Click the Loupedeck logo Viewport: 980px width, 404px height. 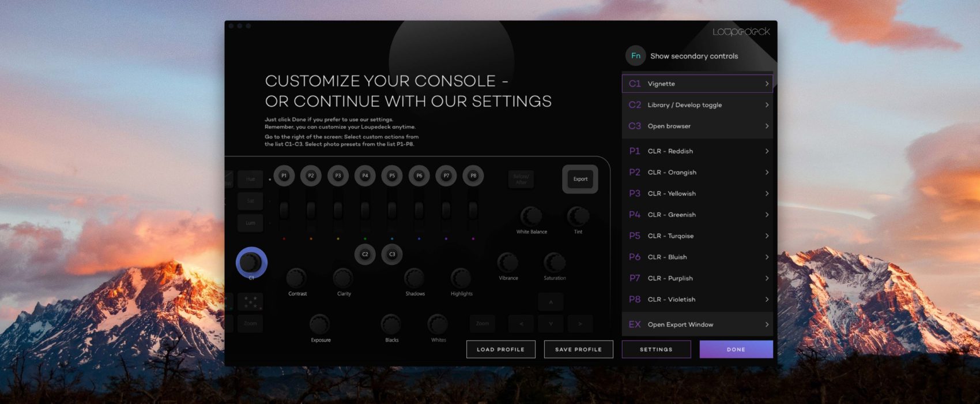741,32
